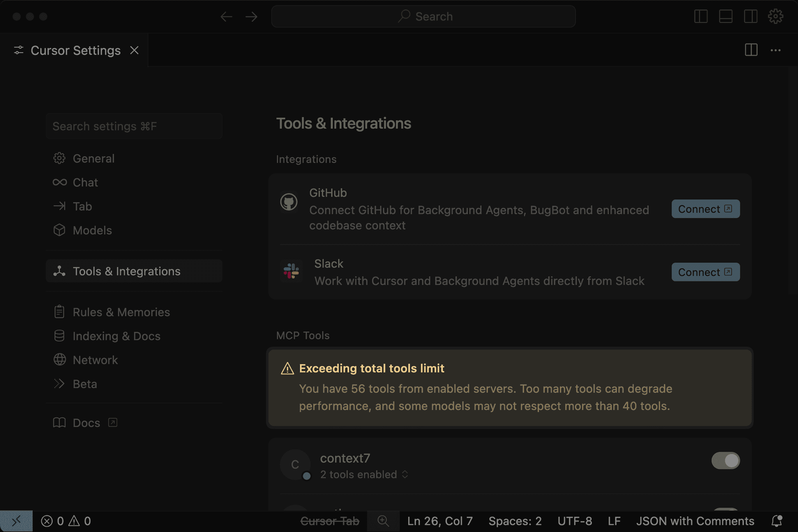This screenshot has width=798, height=532.
Task: Show errors and warnings count
Action: pos(66,521)
